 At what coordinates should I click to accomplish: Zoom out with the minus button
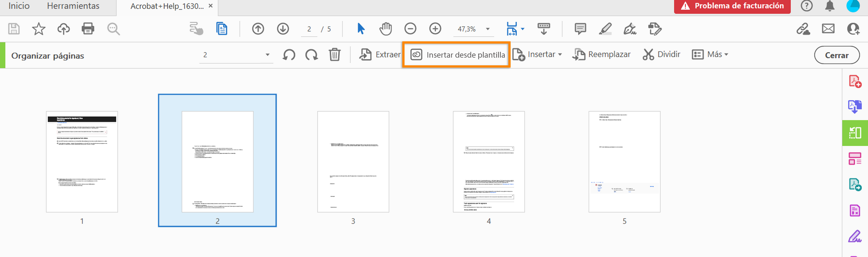pos(410,29)
